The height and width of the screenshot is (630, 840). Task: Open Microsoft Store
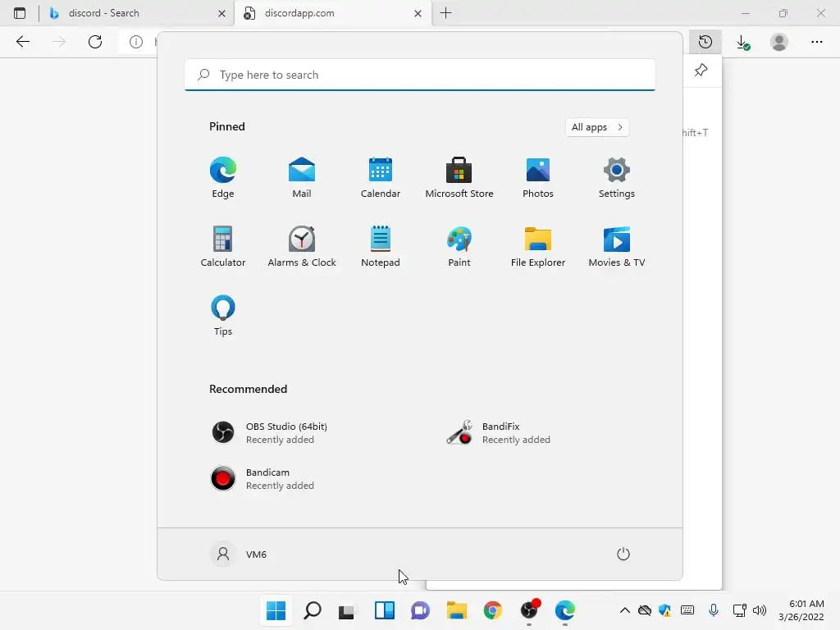point(459,178)
